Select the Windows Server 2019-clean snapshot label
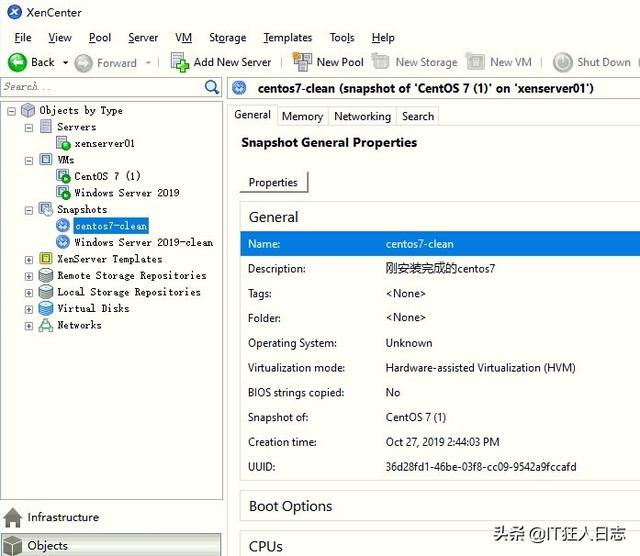Viewport: 640px width, 556px height. (x=144, y=242)
